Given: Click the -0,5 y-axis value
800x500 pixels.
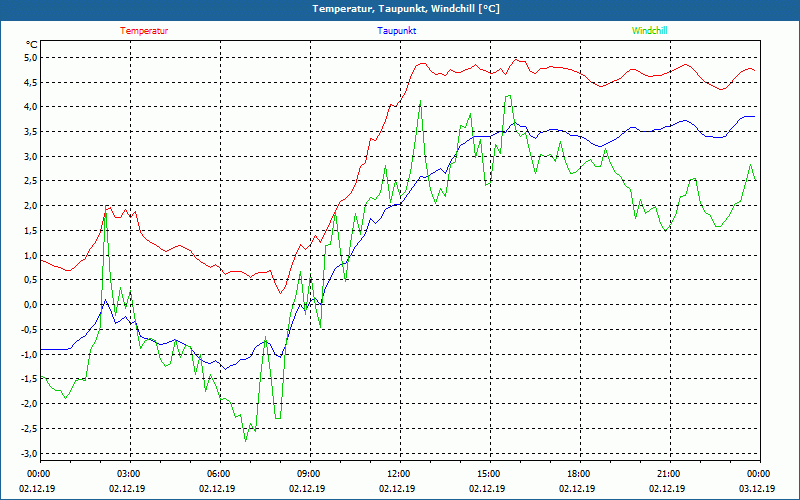Looking at the screenshot, I should [30, 330].
